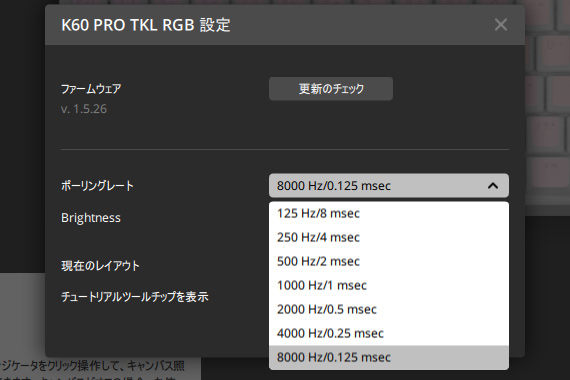Viewport: 570px width, 380px height.
Task: Select highlighted 8000 Hz/0.125 msec list entry
Action: (389, 357)
